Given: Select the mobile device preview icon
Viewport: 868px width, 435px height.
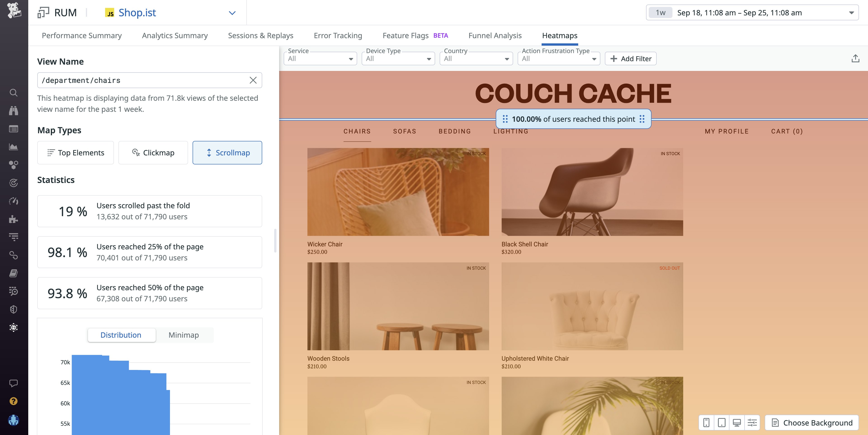Looking at the screenshot, I should point(706,423).
